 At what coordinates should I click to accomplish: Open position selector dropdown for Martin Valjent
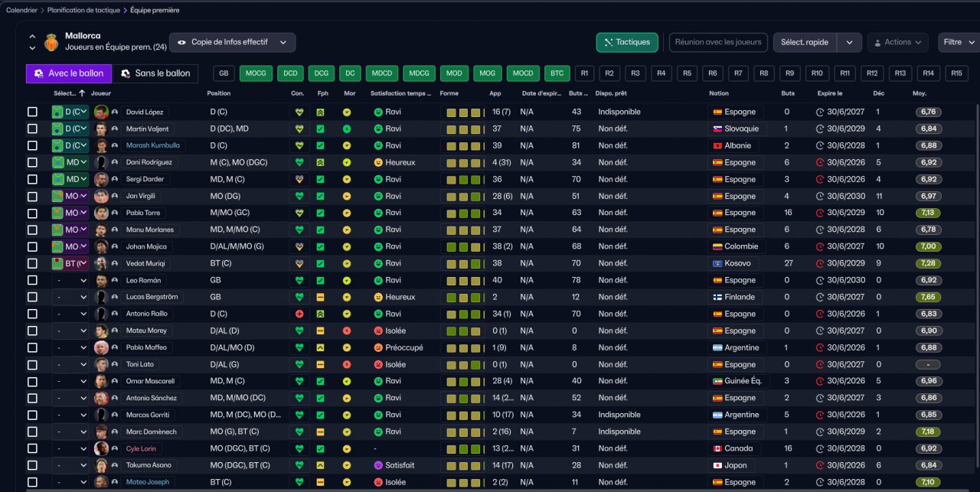click(70, 129)
